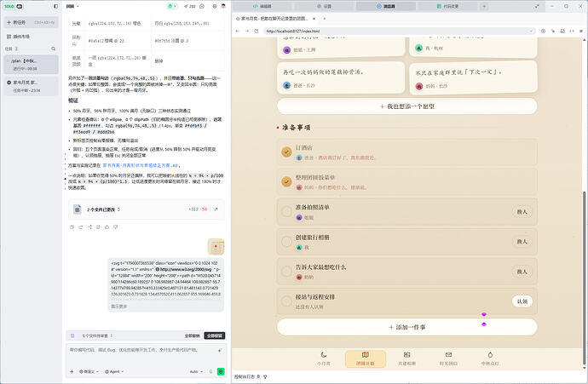The image size is (588, 384).
Task: Open the custom context dropdown beside Agent
Action: click(x=89, y=371)
